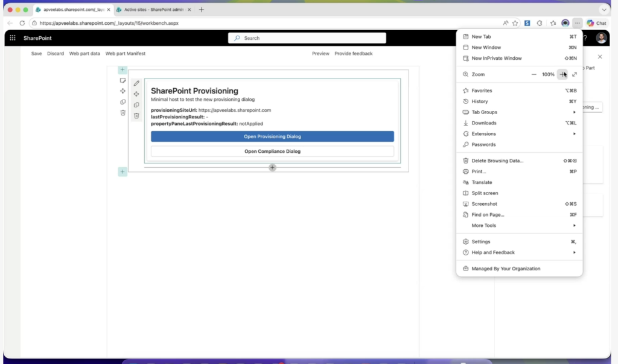The height and width of the screenshot is (364, 618).
Task: Click the browser reload page icon
Action: 22,23
